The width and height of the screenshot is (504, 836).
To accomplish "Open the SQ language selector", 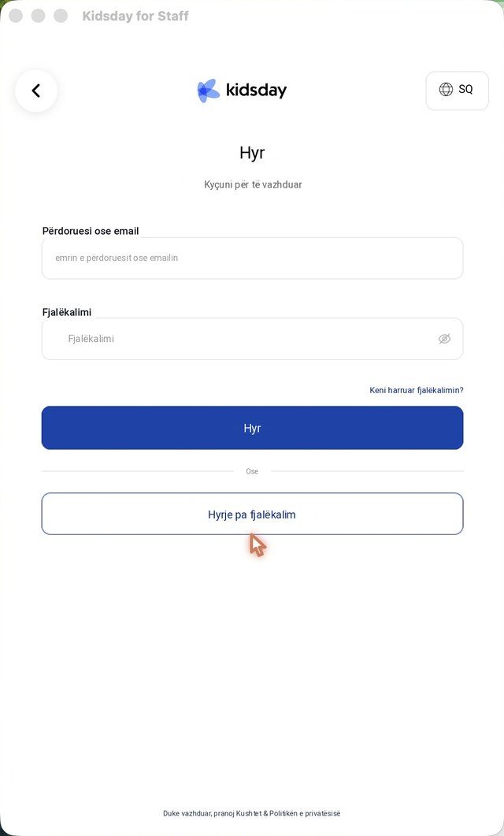I will point(457,91).
